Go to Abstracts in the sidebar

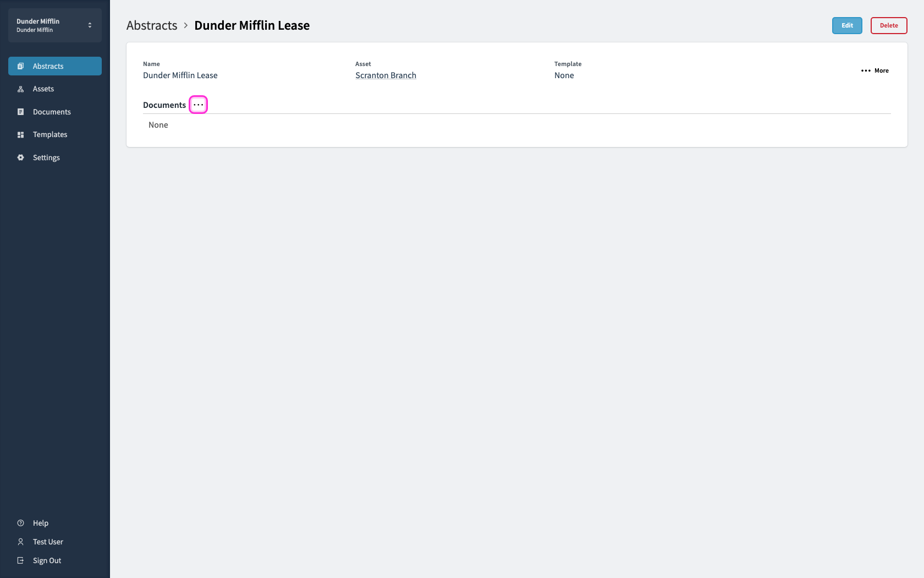pyautogui.click(x=55, y=66)
